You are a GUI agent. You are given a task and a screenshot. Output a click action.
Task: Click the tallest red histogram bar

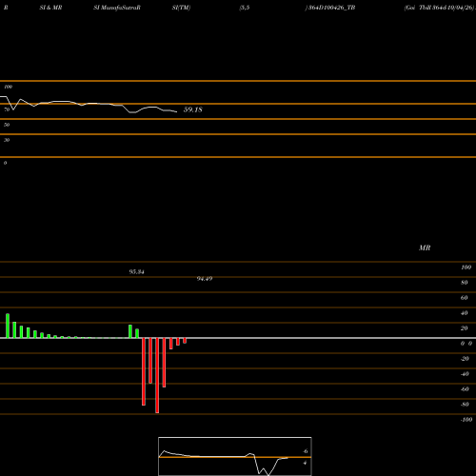(157, 375)
